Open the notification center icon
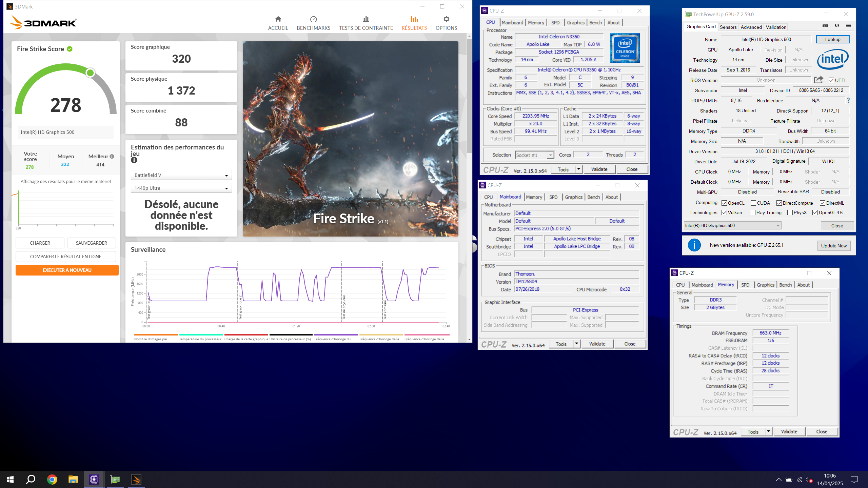Viewport: 868px width, 488px height. point(854,480)
